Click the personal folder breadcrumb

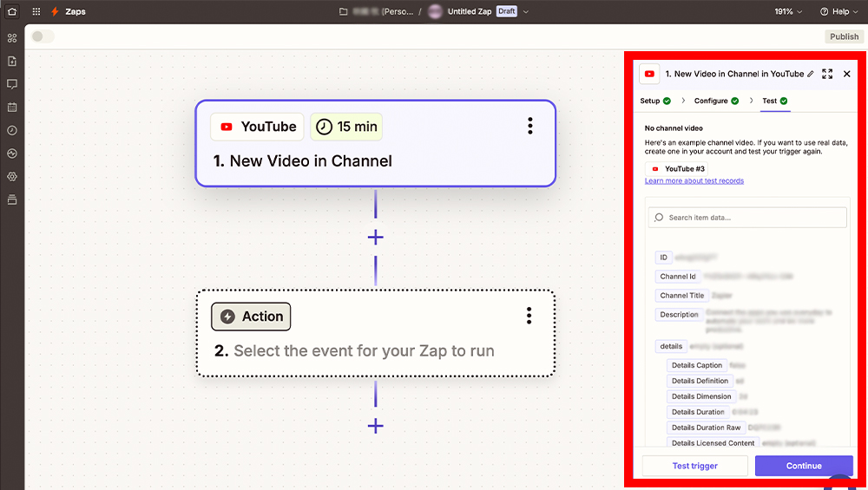point(383,11)
